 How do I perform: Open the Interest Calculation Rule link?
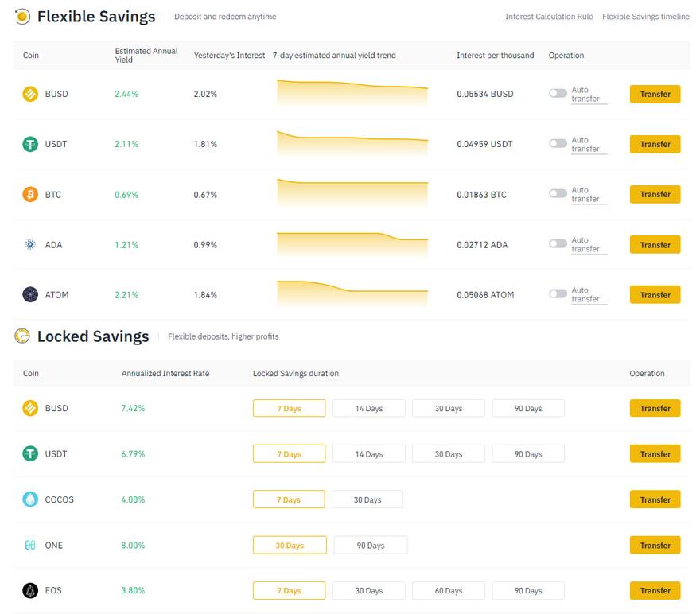click(549, 17)
